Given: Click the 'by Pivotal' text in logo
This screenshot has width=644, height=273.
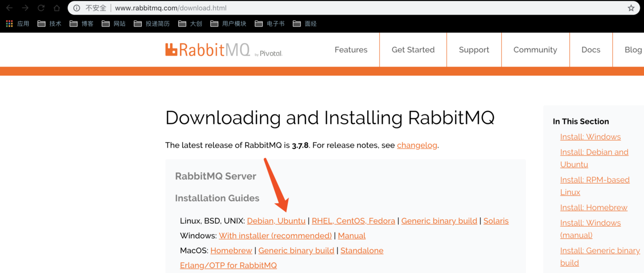Looking at the screenshot, I should [x=269, y=53].
